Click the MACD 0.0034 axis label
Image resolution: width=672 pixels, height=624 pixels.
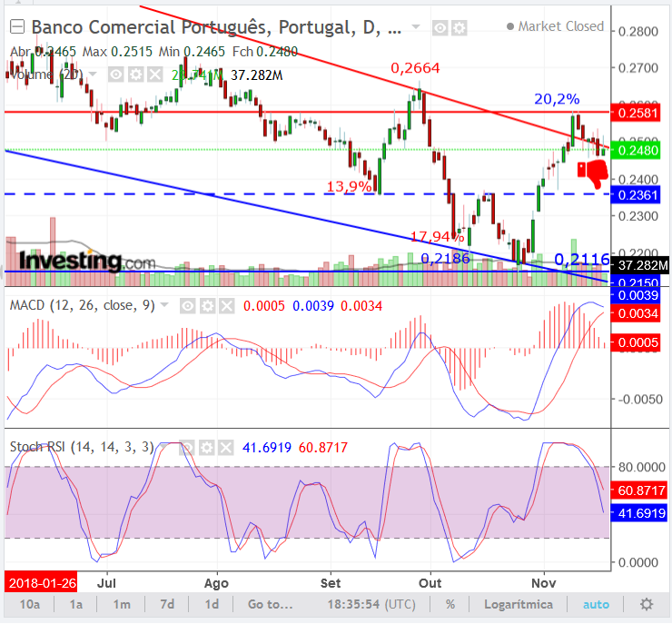pyautogui.click(x=635, y=313)
